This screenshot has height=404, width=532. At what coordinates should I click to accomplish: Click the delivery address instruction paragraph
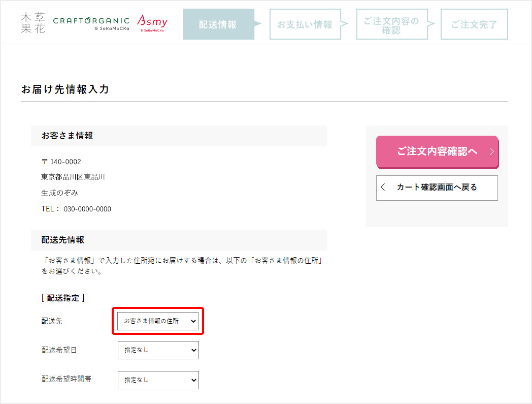tap(182, 266)
